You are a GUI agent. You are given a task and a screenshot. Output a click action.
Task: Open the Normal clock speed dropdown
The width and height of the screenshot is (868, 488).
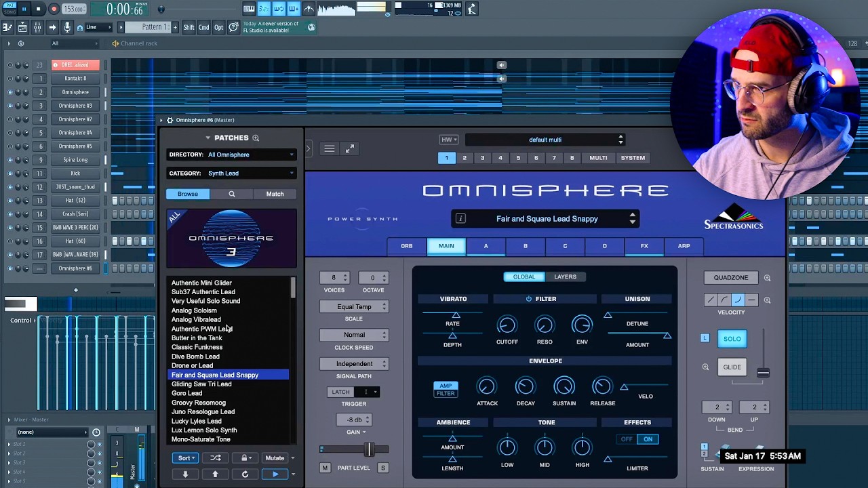[x=354, y=335]
